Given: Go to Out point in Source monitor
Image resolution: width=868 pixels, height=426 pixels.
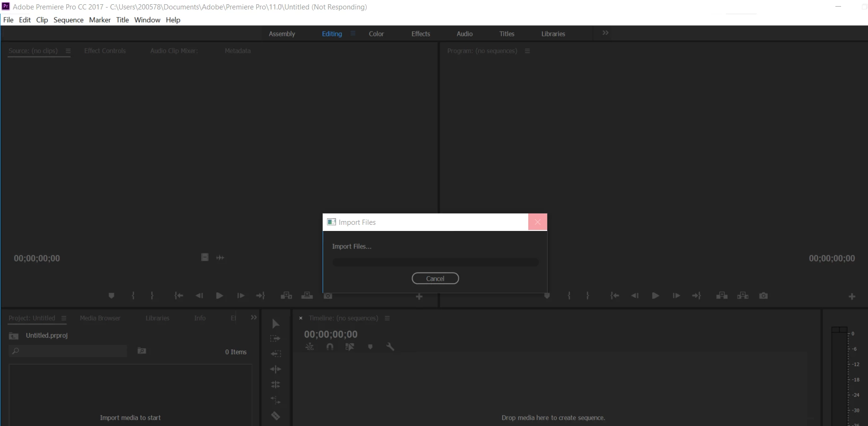Looking at the screenshot, I should [260, 296].
